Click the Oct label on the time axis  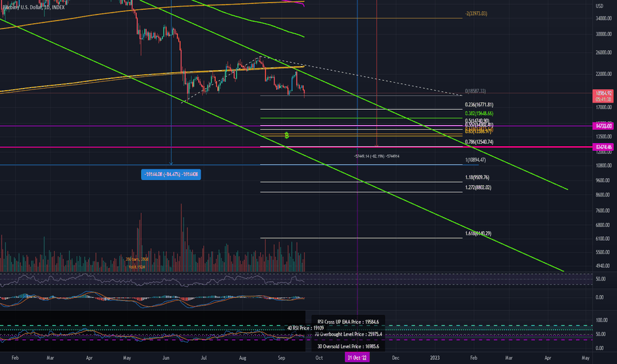tap(318, 357)
